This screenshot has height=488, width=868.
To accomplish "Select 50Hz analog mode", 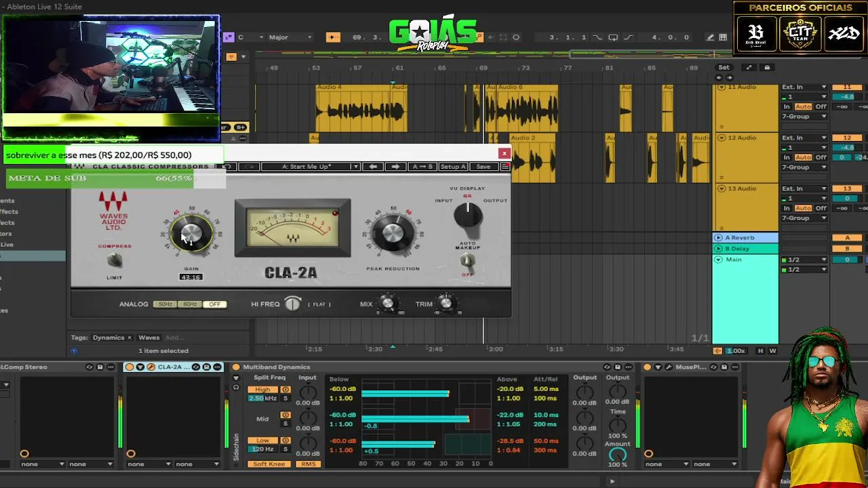I will [x=165, y=304].
